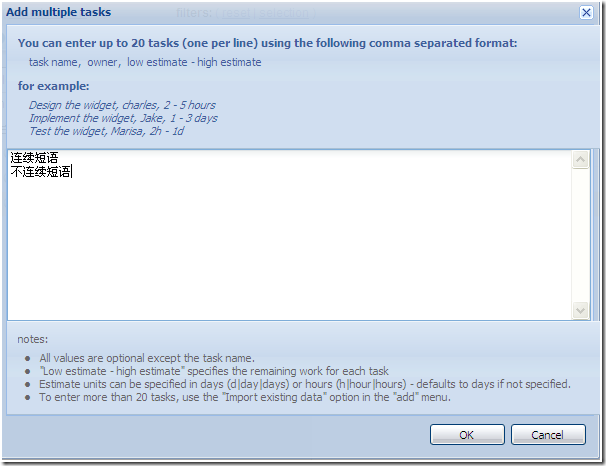The image size is (606, 466).
Task: Click the second entered line 不连续短语
Action: (41, 172)
